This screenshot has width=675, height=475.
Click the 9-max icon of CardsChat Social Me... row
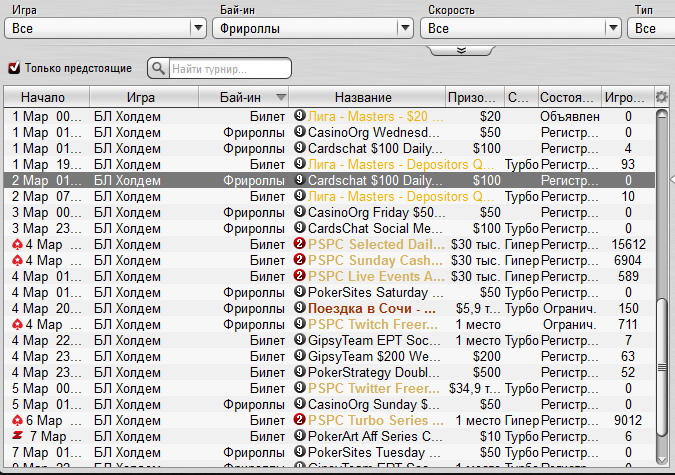pyautogui.click(x=300, y=227)
